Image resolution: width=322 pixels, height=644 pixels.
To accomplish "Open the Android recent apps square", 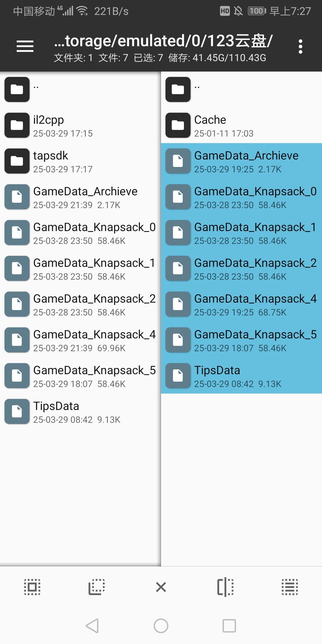I will coord(229,626).
